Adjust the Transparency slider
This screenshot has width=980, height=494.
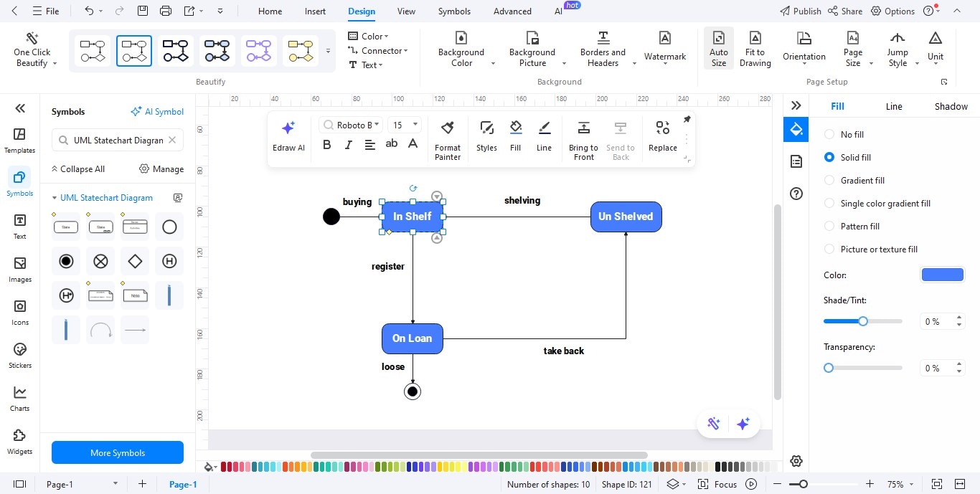(x=863, y=368)
